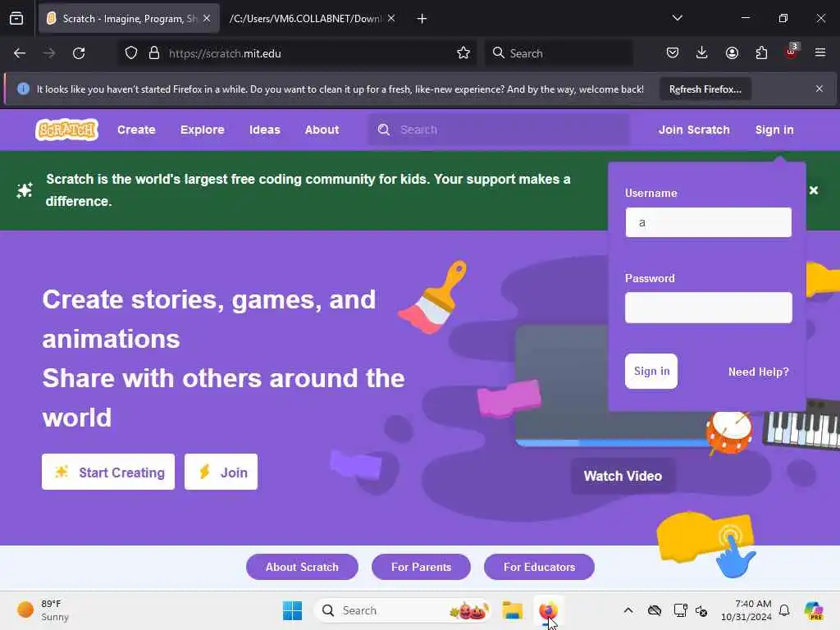Go forward one page
840x630 pixels.
tap(49, 53)
